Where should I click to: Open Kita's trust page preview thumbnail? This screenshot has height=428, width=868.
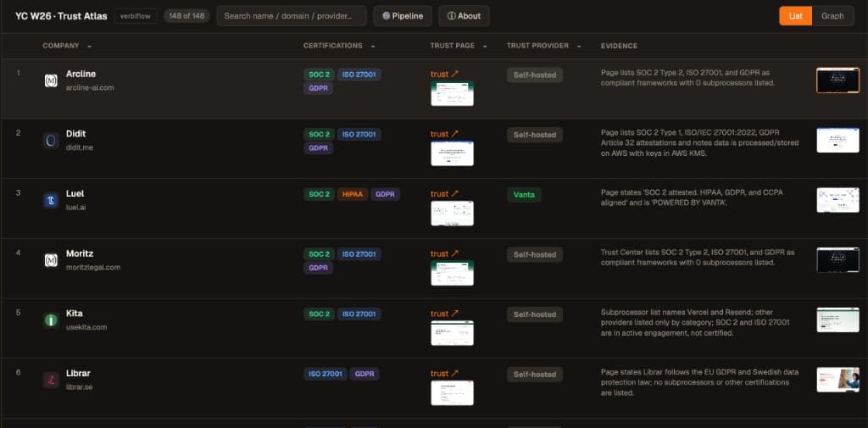point(453,333)
